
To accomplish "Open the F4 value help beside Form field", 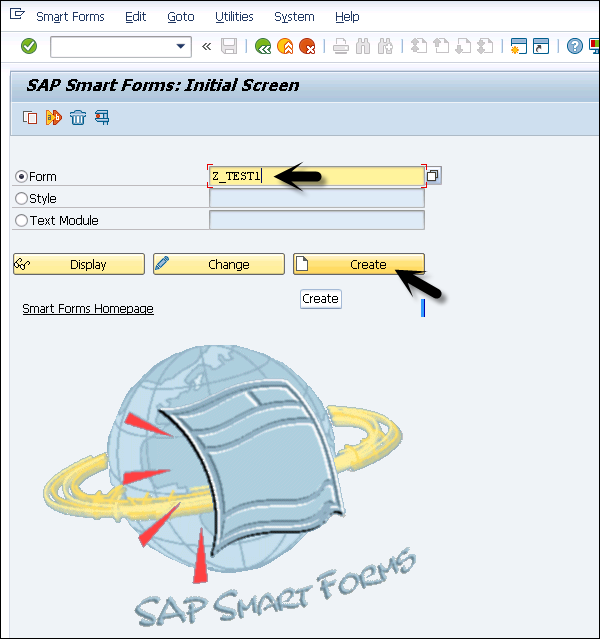I will (x=433, y=176).
